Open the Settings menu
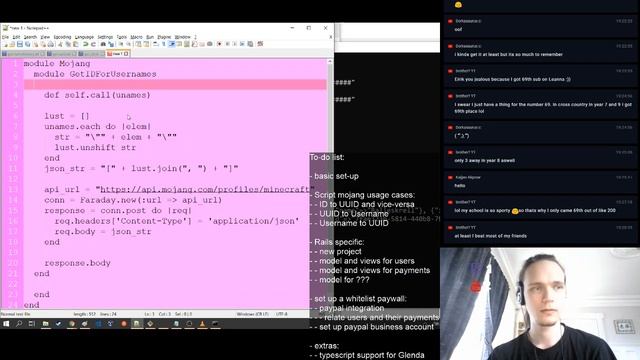Screen dimensions: 640x360 pos(105,37)
